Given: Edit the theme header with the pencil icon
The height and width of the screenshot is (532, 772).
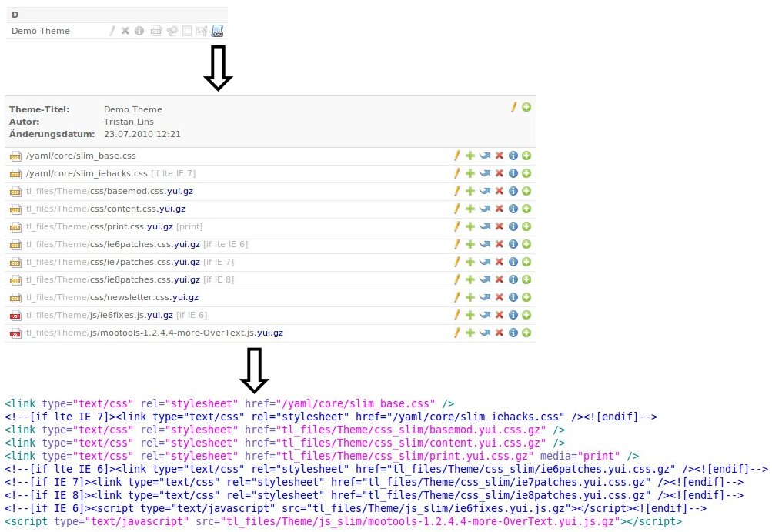Looking at the screenshot, I should point(514,107).
